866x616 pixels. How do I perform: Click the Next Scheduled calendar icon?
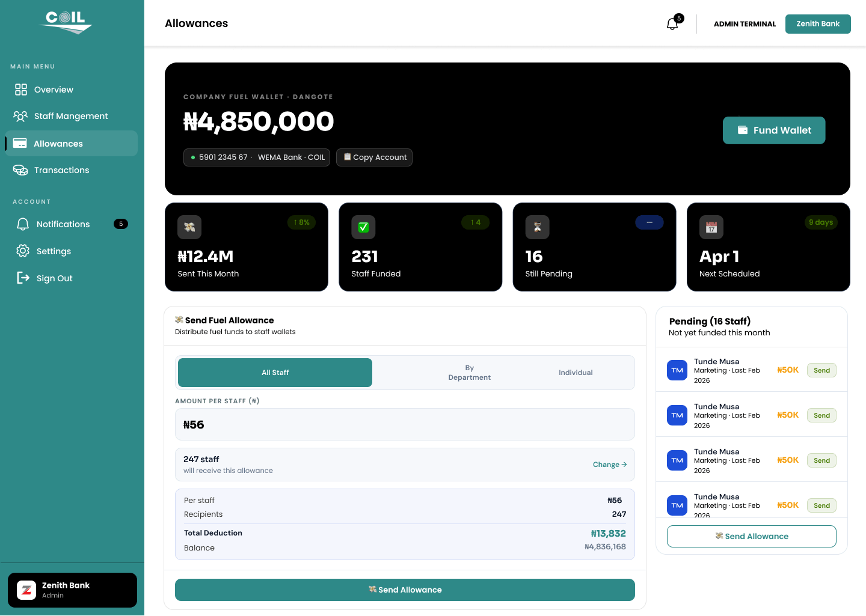pyautogui.click(x=711, y=227)
